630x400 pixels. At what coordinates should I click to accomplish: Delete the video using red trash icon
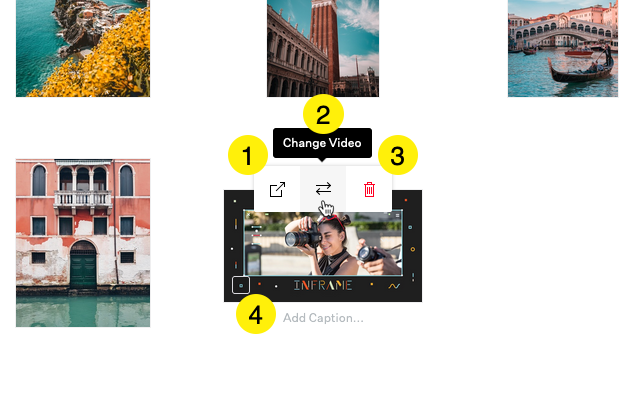pyautogui.click(x=369, y=189)
